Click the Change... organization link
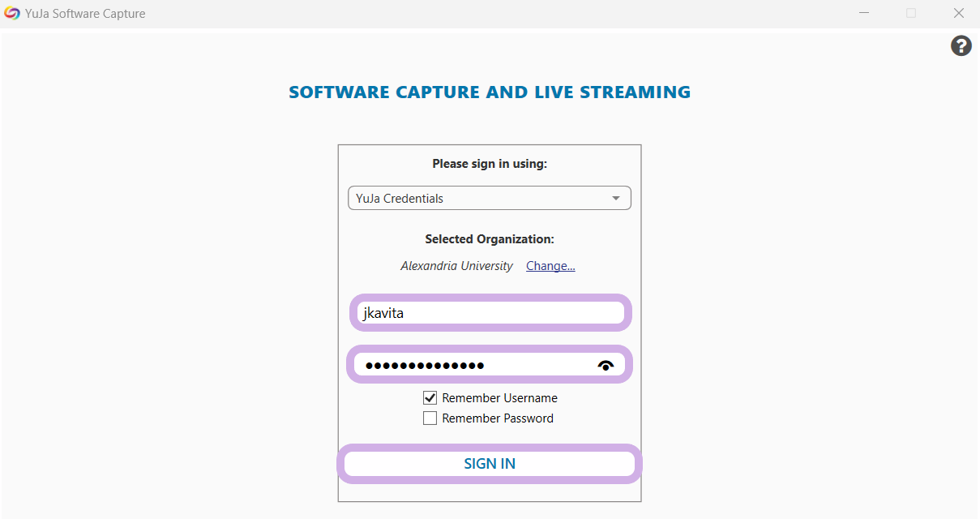The height and width of the screenshot is (519, 980). click(x=550, y=266)
